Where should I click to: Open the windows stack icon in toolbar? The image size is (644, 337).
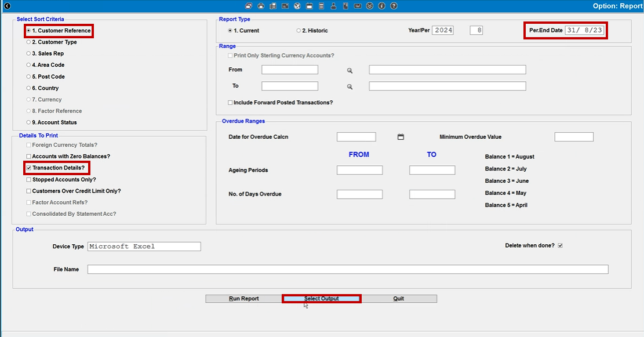coord(249,6)
